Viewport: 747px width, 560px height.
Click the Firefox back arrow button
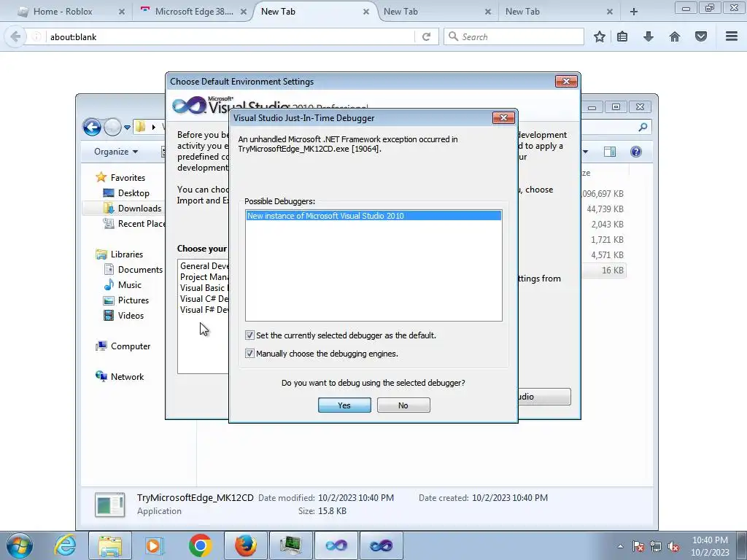click(x=15, y=36)
